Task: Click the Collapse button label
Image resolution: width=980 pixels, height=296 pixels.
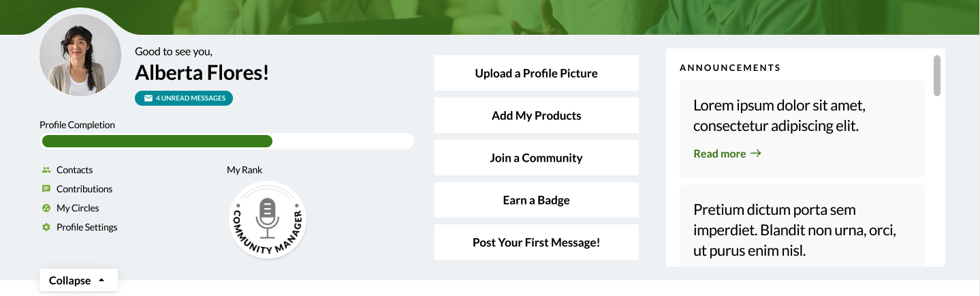Action: pyautogui.click(x=69, y=280)
